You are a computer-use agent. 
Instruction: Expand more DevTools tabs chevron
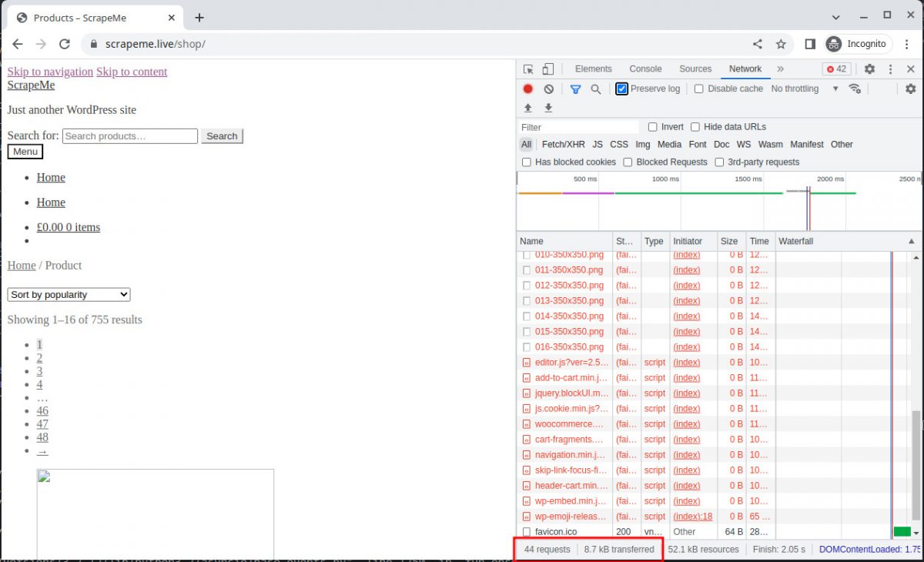click(780, 69)
